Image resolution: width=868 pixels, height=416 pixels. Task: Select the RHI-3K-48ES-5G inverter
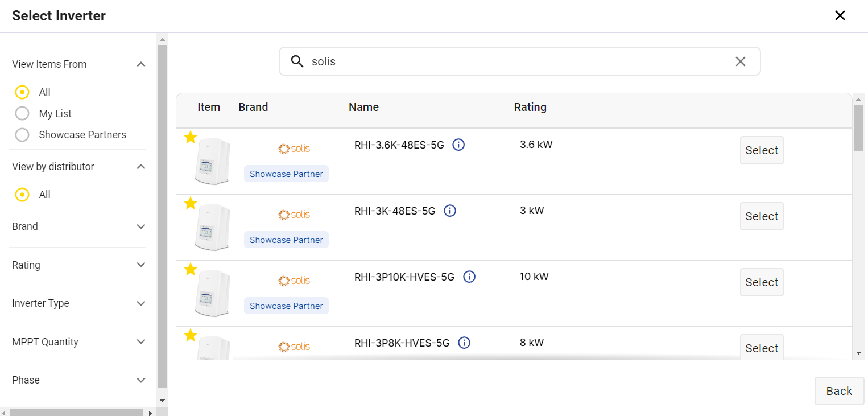(762, 216)
